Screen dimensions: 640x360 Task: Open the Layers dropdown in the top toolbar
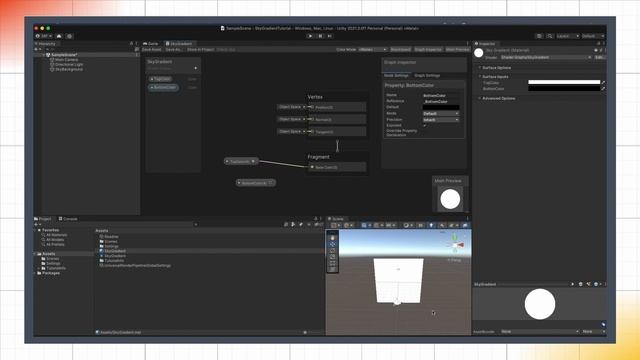pos(568,36)
